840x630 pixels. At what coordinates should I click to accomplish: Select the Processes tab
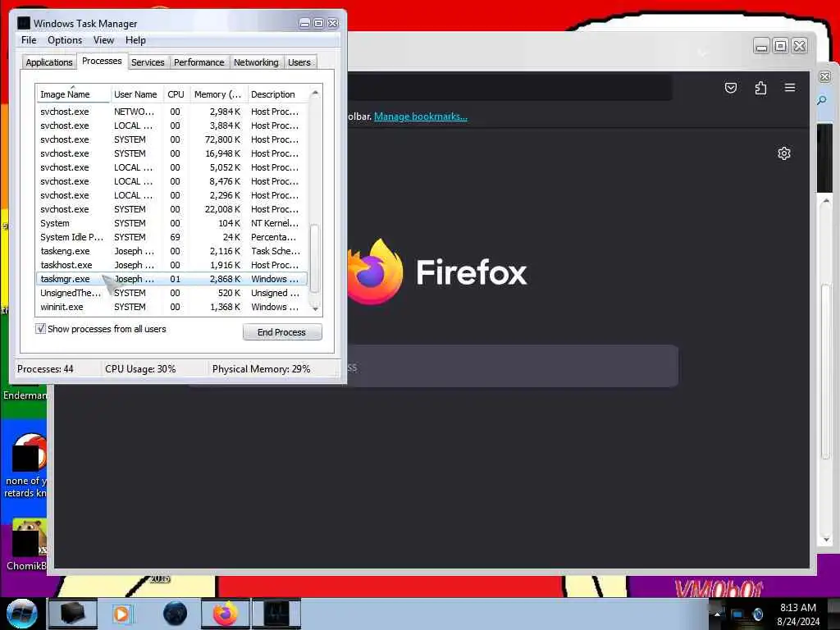tap(102, 61)
